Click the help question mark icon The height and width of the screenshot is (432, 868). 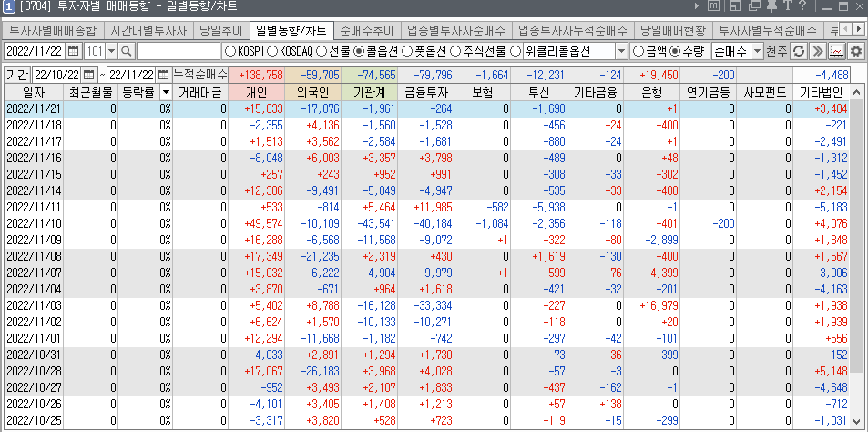(x=802, y=8)
